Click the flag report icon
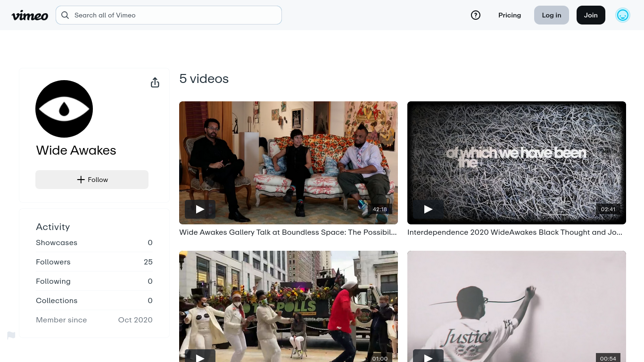The width and height of the screenshot is (644, 362). 11,335
